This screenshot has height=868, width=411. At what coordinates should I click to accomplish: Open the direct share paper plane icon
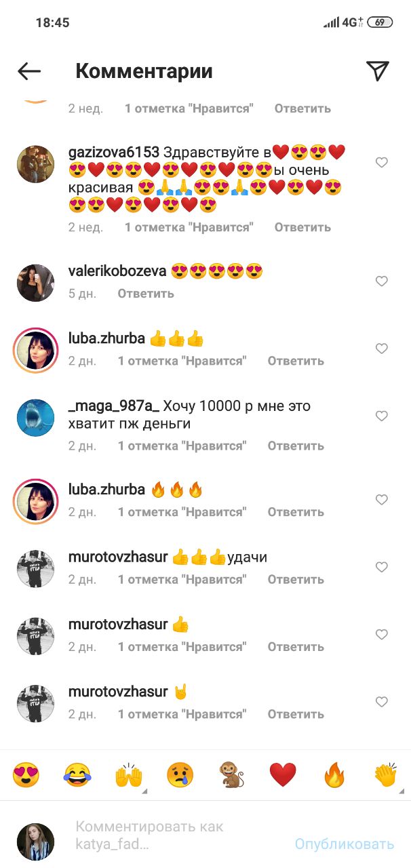(x=377, y=71)
